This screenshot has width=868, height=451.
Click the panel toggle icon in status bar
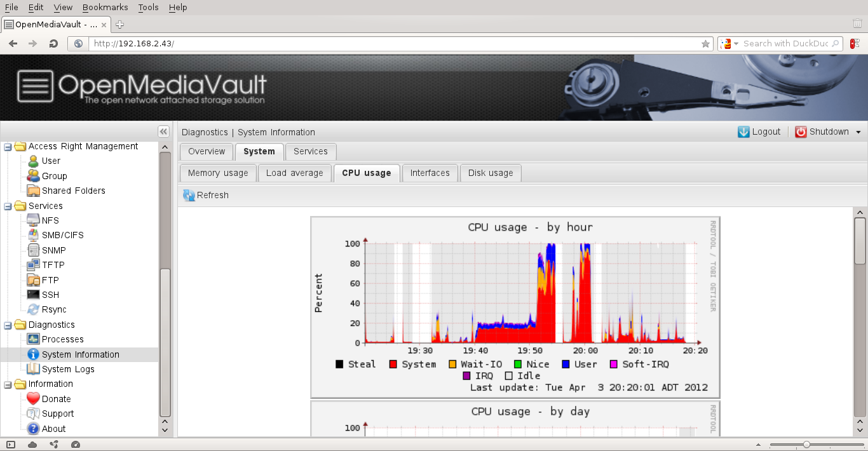[11, 445]
